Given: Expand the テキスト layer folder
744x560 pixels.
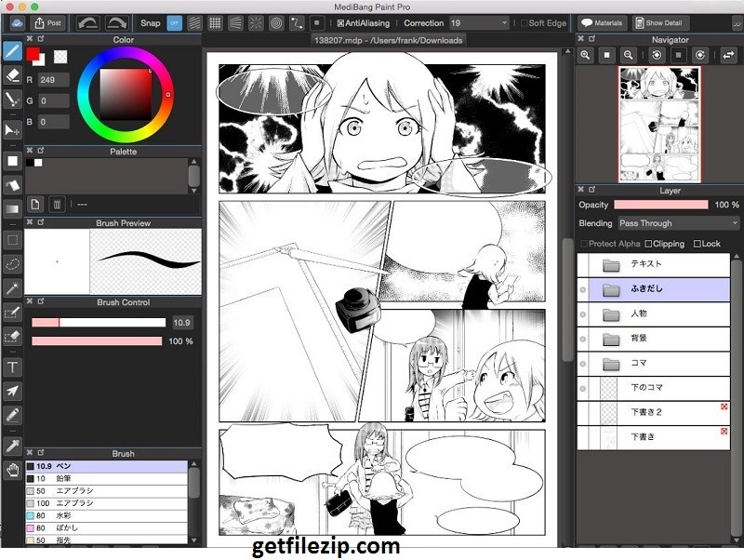Looking at the screenshot, I should (x=611, y=265).
